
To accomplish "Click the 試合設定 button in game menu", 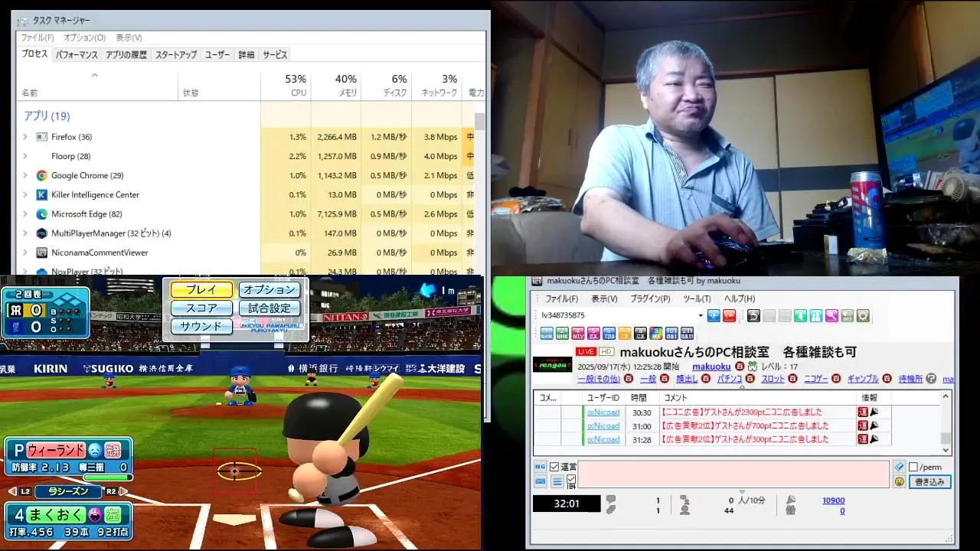I will tap(269, 308).
